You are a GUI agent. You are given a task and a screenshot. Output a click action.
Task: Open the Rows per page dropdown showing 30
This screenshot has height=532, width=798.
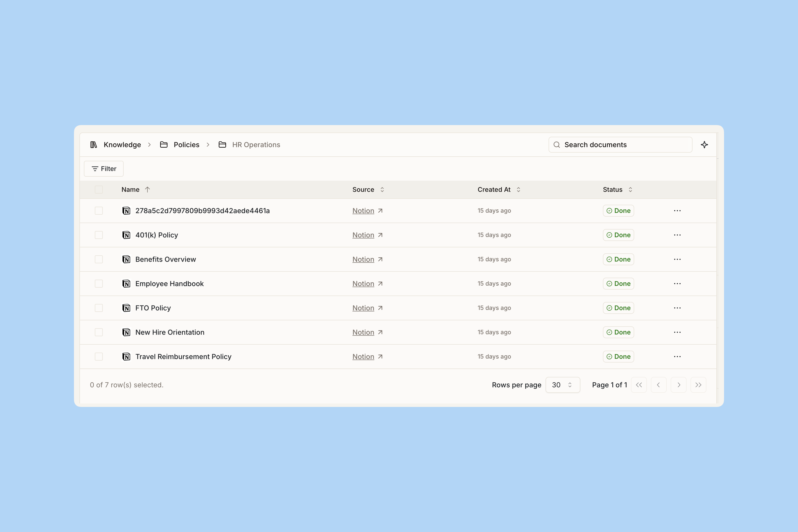562,385
